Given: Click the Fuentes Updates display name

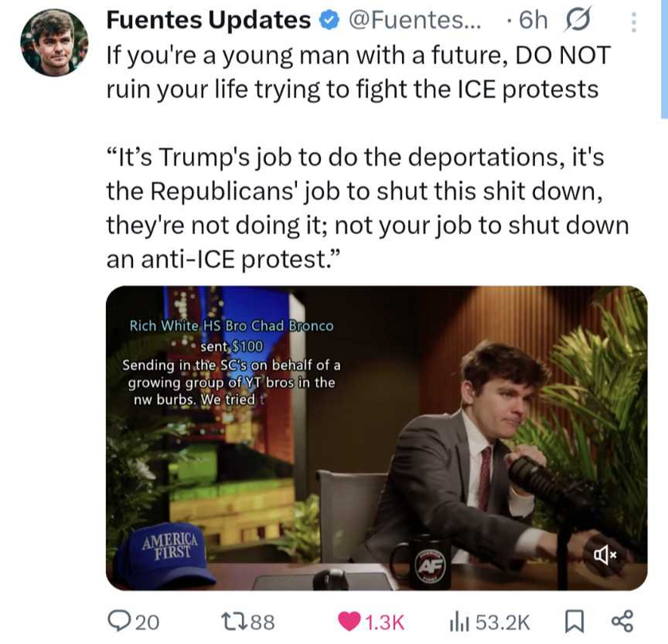Looking at the screenshot, I should click(x=209, y=20).
